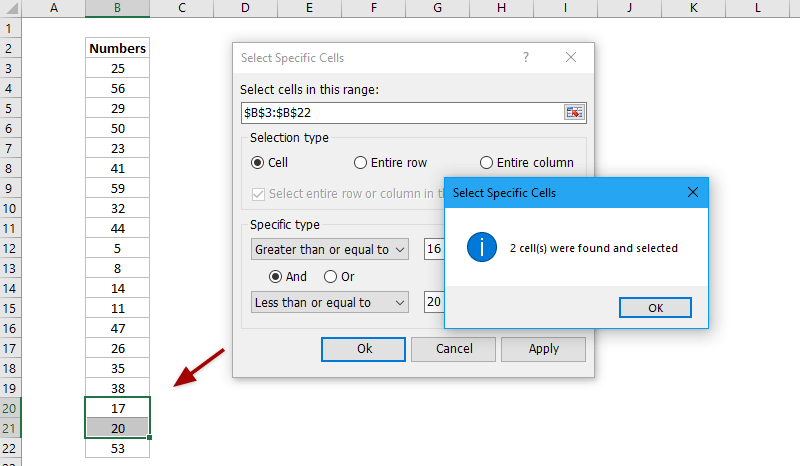
Task: Click the cell containing 50
Action: pyautogui.click(x=117, y=129)
